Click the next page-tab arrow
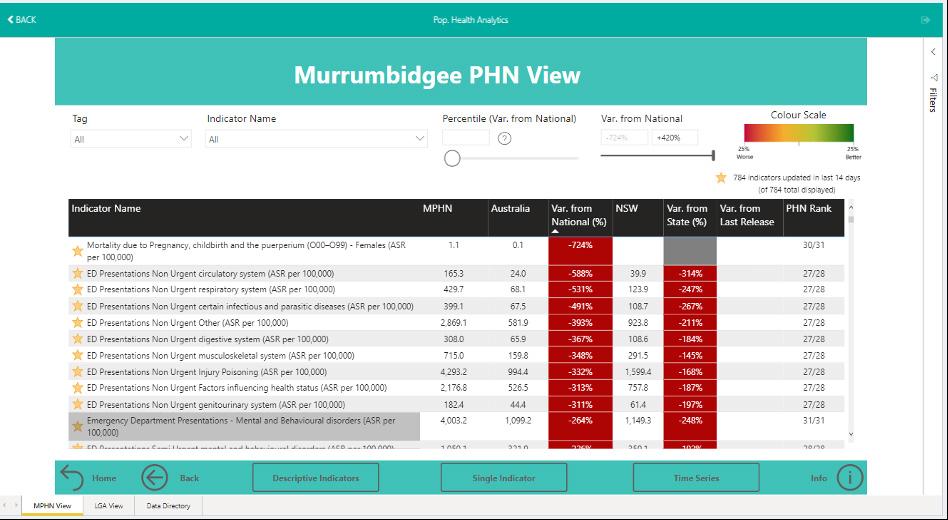The height and width of the screenshot is (520, 948). pos(15,505)
